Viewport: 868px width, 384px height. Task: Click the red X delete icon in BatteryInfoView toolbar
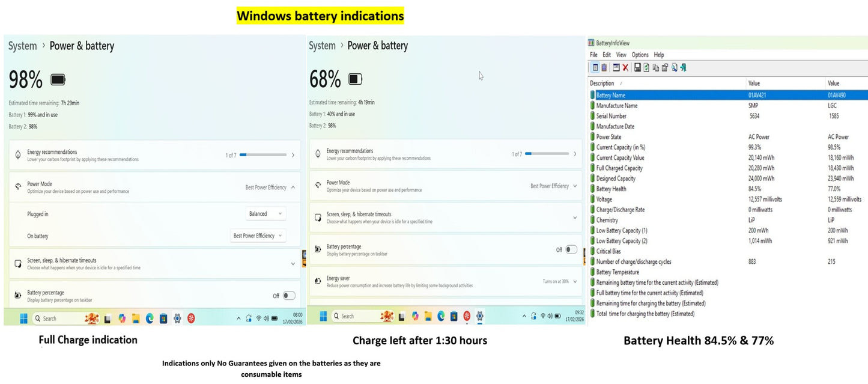click(x=625, y=68)
